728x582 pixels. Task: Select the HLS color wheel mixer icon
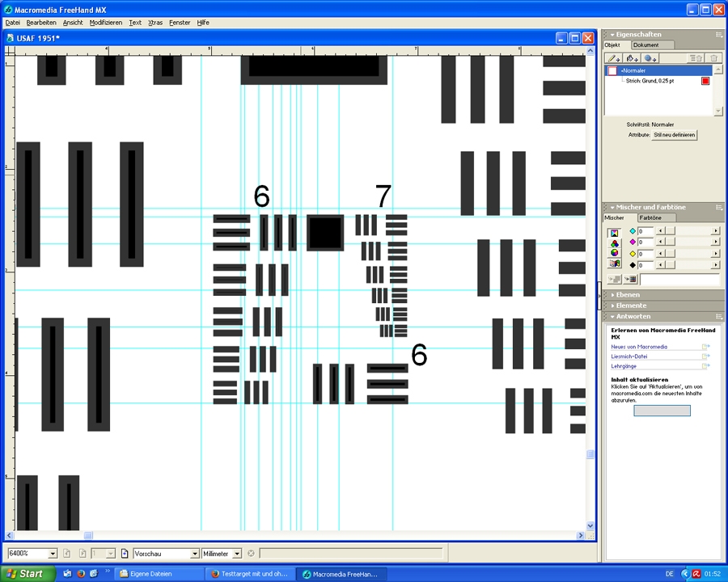[x=614, y=253]
